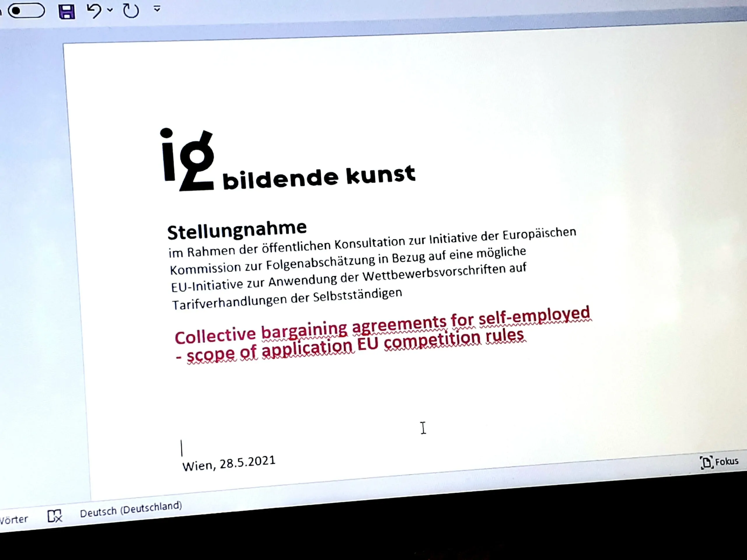Toggle the AutoSave switch
747x560 pixels.
(x=26, y=11)
